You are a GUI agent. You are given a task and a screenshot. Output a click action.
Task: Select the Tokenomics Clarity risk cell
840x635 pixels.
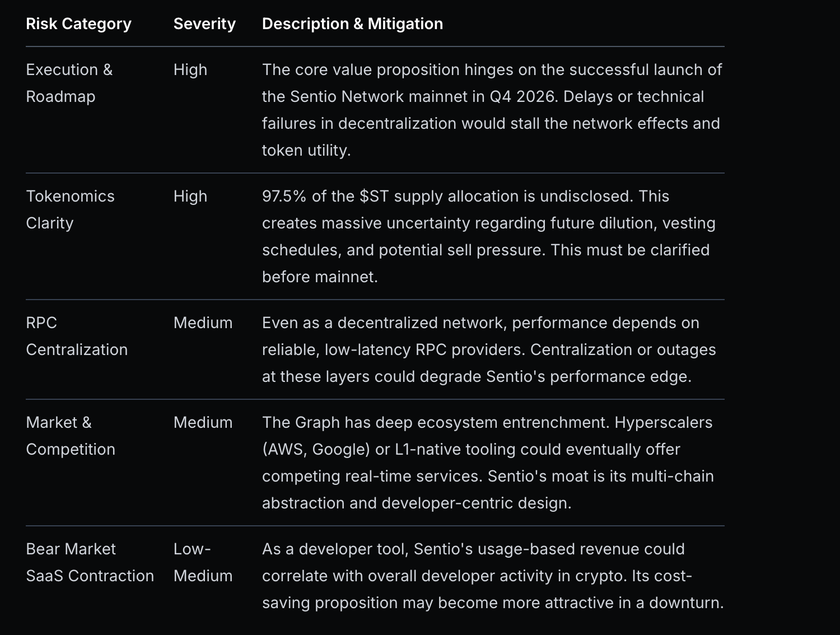(70, 209)
